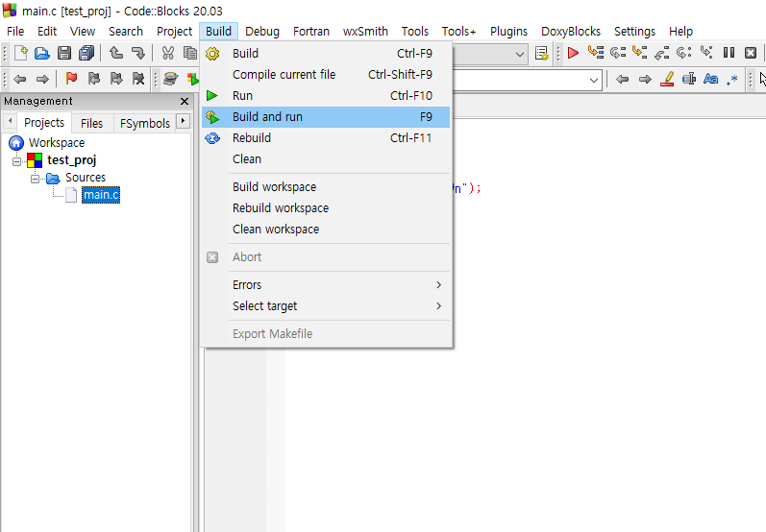The image size is (766, 532).
Task: Toggle bookmark with red flag icon
Action: [x=71, y=78]
